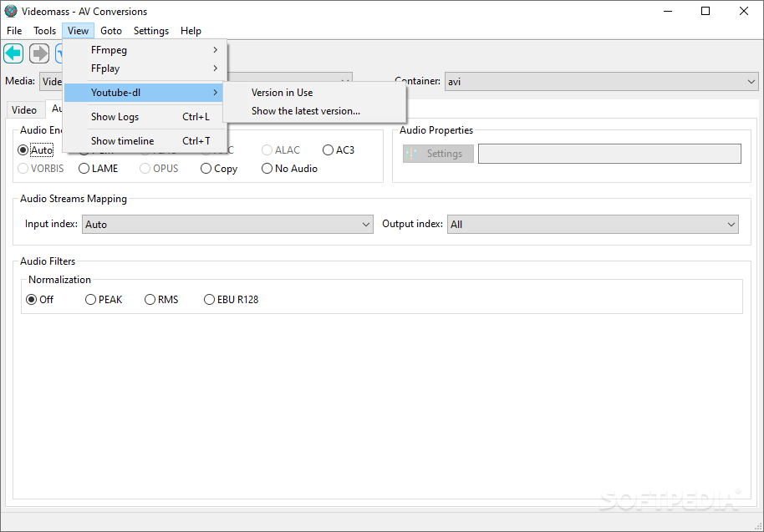This screenshot has width=764, height=532.
Task: Select the AC3 audio encoder
Action: click(x=339, y=150)
